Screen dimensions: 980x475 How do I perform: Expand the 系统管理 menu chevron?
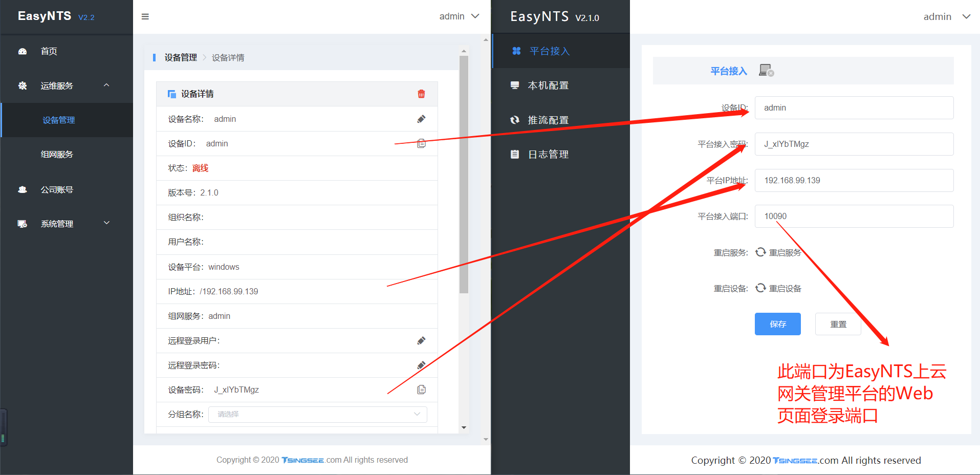(106, 223)
